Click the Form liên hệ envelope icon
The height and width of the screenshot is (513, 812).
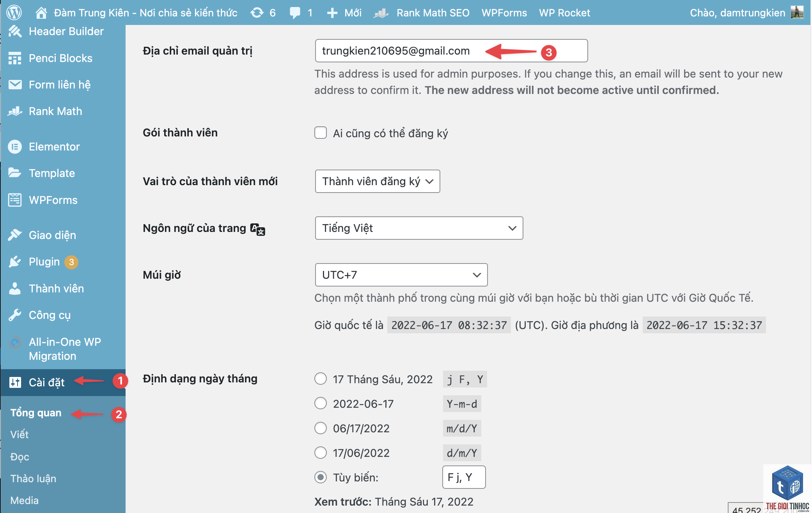click(x=15, y=85)
